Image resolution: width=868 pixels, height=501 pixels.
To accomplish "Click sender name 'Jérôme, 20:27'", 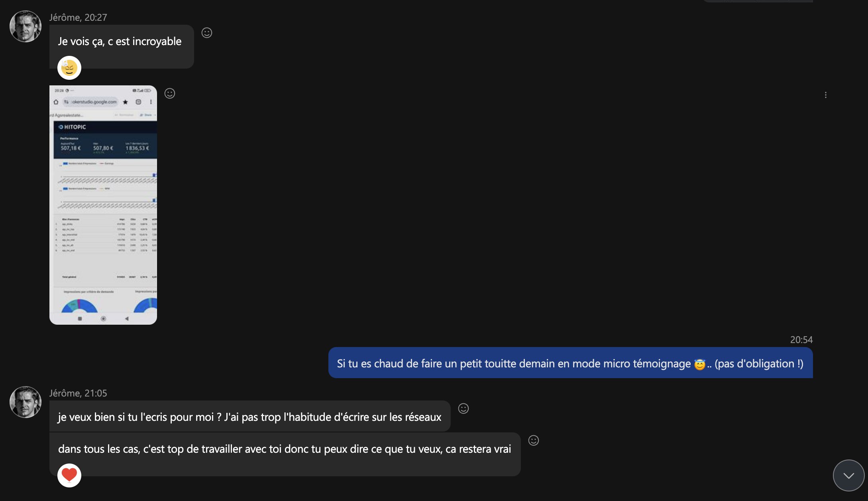I will pos(78,18).
